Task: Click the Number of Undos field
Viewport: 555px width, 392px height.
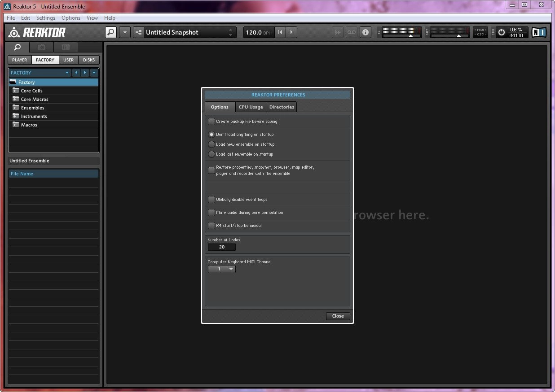Action: click(x=222, y=247)
